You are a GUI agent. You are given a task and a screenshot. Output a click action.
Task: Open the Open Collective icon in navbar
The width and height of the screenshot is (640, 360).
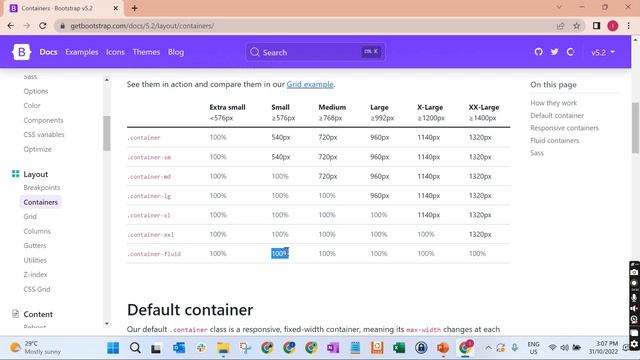570,52
